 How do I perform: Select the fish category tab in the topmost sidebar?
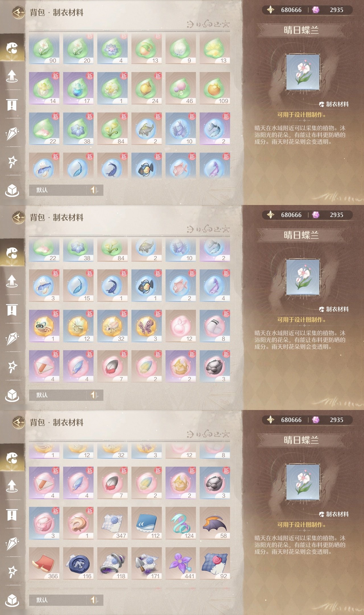pos(12,48)
